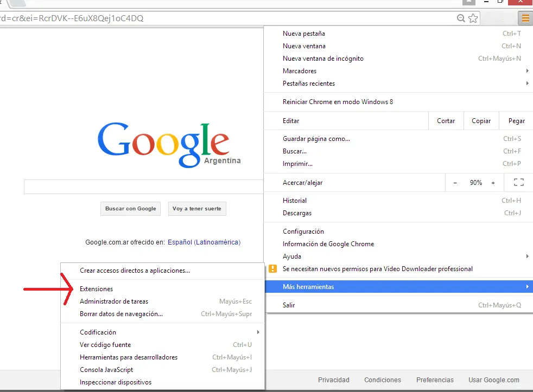Open Administrador de tareas
This screenshot has width=533, height=392.
(x=162, y=301)
